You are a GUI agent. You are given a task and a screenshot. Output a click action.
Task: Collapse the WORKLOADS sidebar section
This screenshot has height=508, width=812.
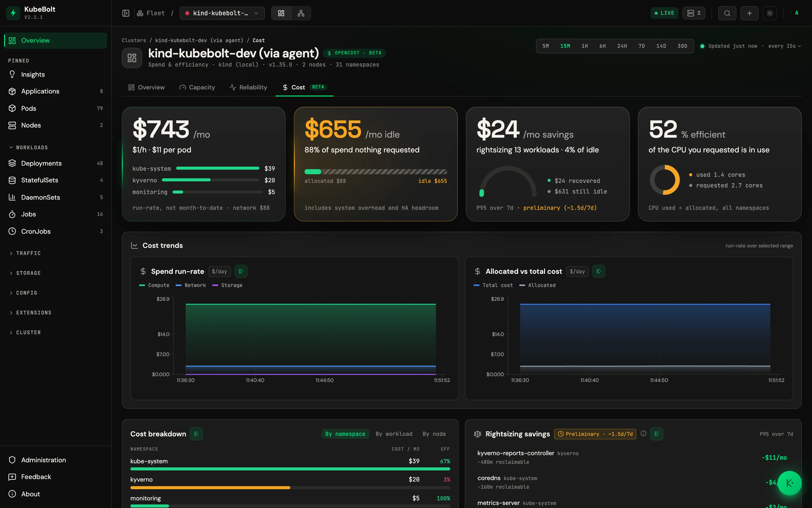tap(28, 148)
